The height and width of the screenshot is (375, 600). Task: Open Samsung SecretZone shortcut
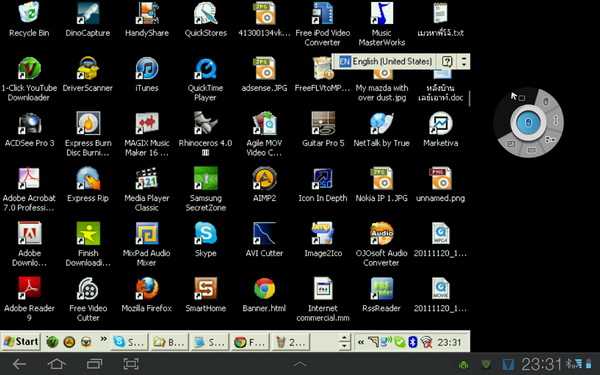pos(205,189)
